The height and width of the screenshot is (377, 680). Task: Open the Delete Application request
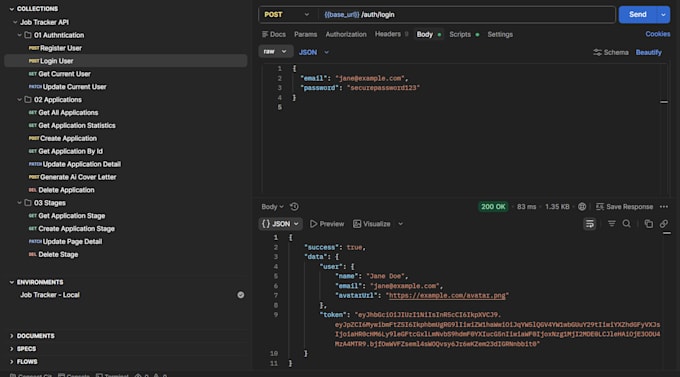coord(126,190)
